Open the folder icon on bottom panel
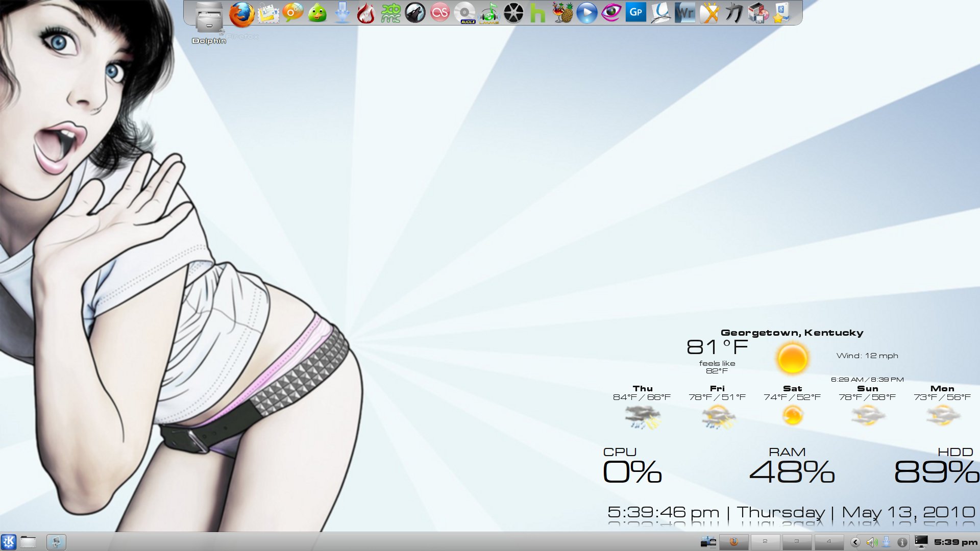This screenshot has width=980, height=551. [28, 542]
